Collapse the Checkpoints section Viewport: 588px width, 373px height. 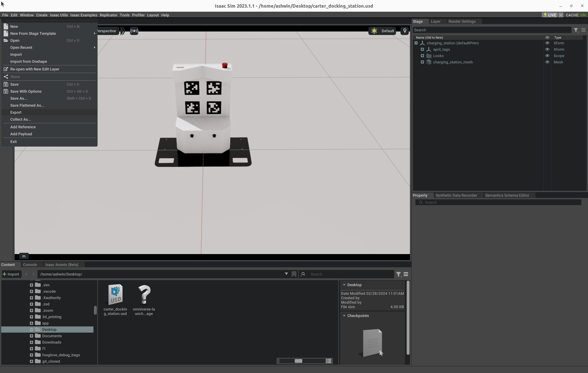pos(344,316)
